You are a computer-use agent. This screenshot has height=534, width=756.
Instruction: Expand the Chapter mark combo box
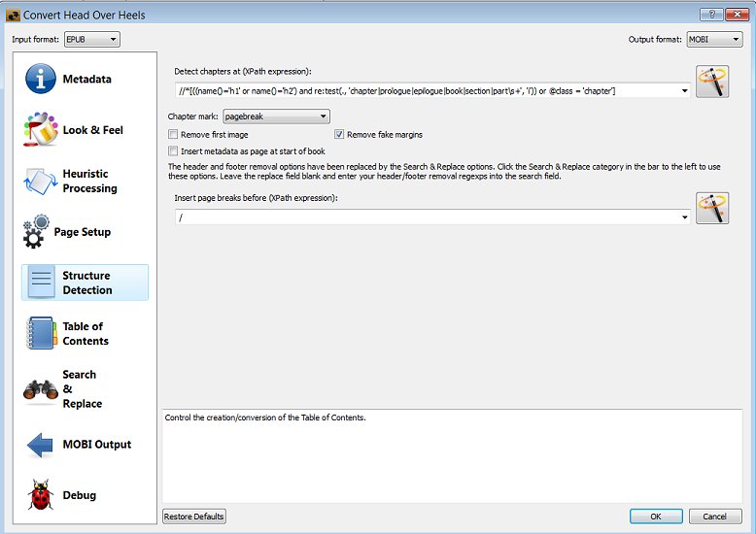(276, 117)
